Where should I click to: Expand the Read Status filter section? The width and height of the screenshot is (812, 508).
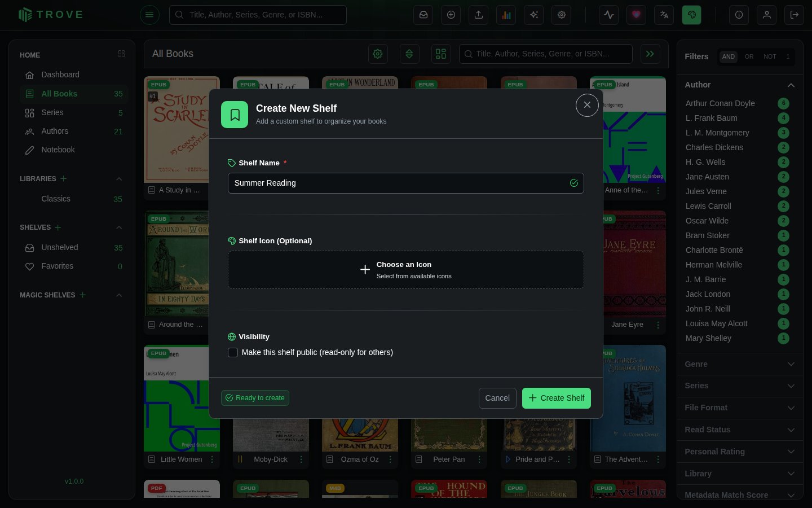coord(740,430)
